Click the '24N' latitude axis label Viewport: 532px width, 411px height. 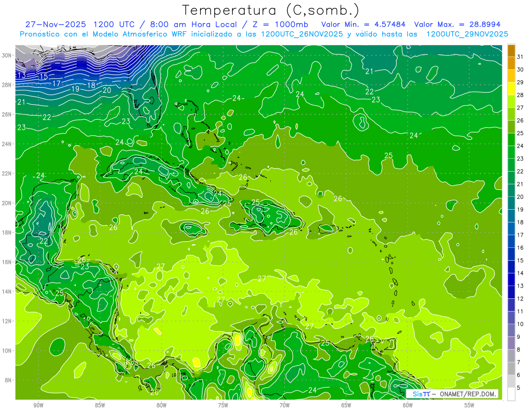coord(7,144)
